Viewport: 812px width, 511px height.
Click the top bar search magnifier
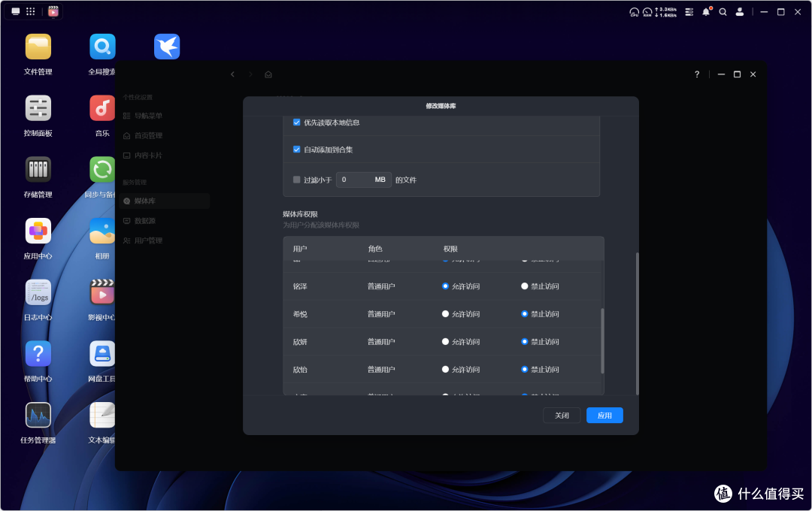coord(723,12)
